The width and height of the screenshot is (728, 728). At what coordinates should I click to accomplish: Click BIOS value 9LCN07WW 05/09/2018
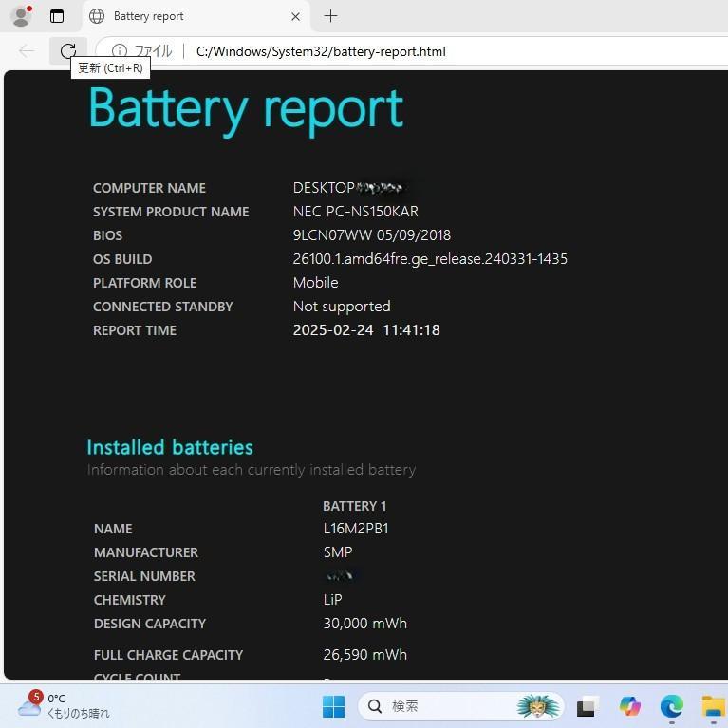coord(372,235)
